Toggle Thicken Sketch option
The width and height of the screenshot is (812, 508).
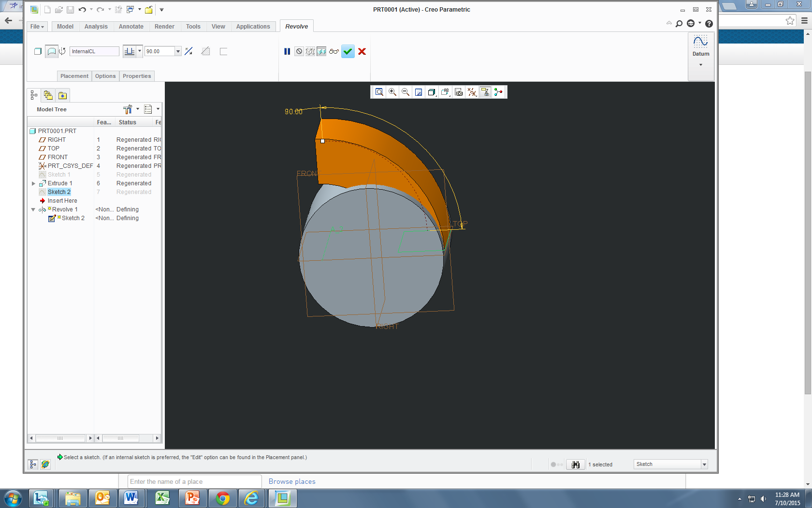pyautogui.click(x=223, y=51)
